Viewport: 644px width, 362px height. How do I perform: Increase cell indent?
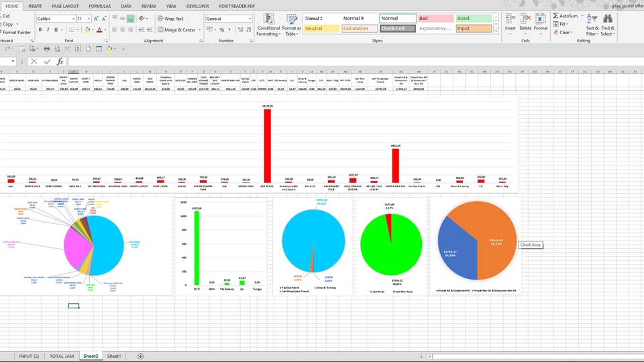150,29
